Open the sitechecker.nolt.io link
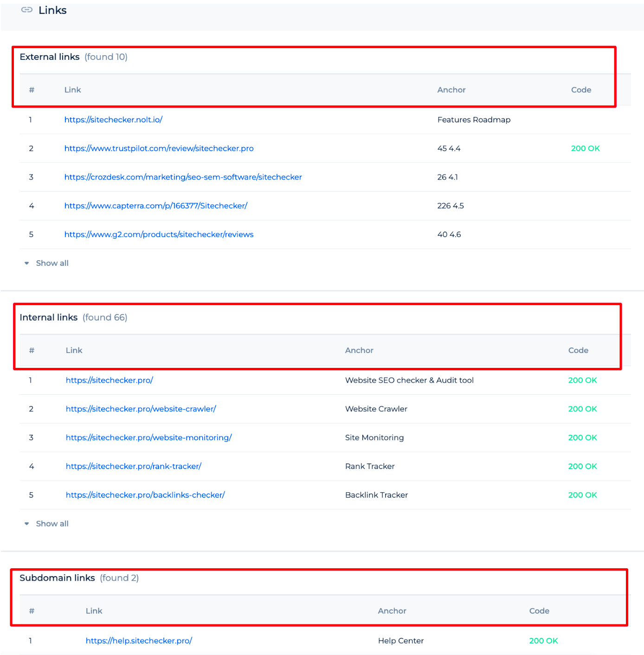644x655 pixels. pyautogui.click(x=113, y=120)
